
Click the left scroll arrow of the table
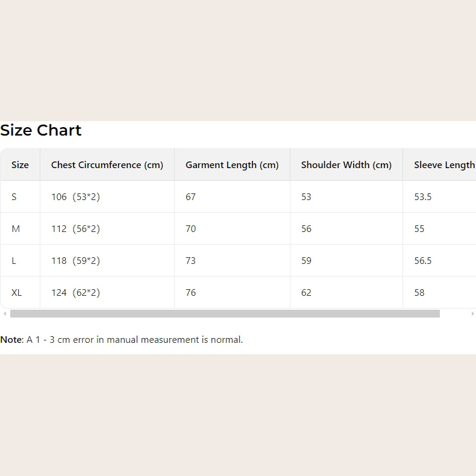(5, 314)
